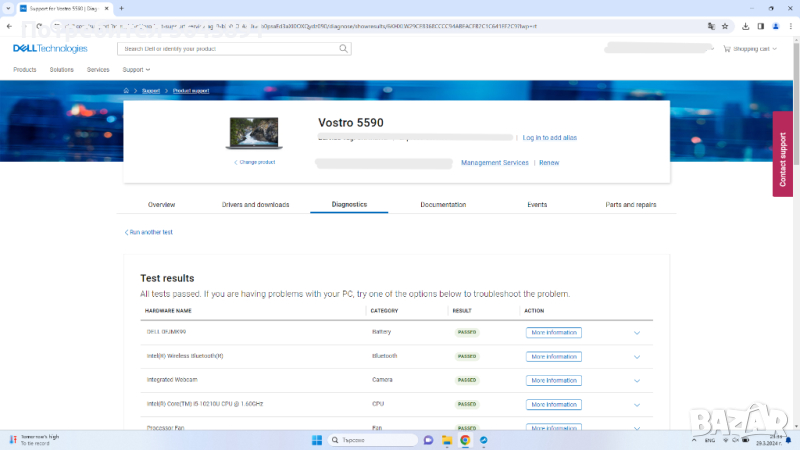The height and width of the screenshot is (450, 800).
Task: Click More information for the CPU
Action: point(553,405)
